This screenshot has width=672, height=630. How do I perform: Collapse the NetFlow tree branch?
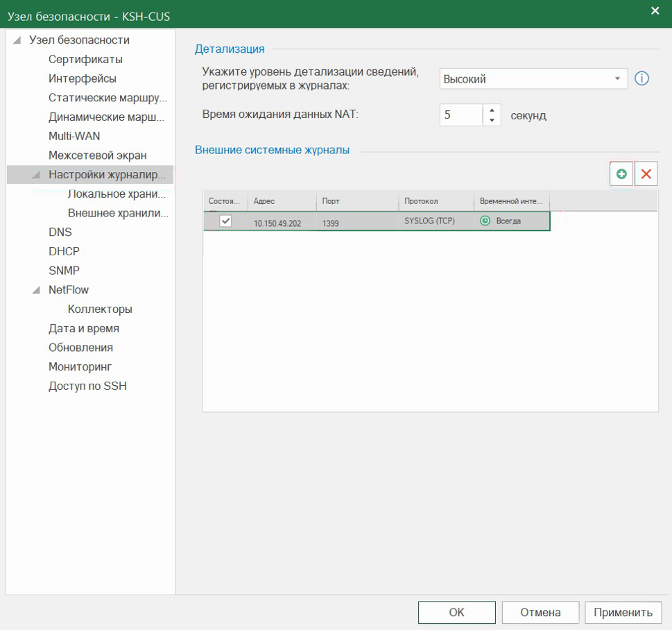pos(37,289)
